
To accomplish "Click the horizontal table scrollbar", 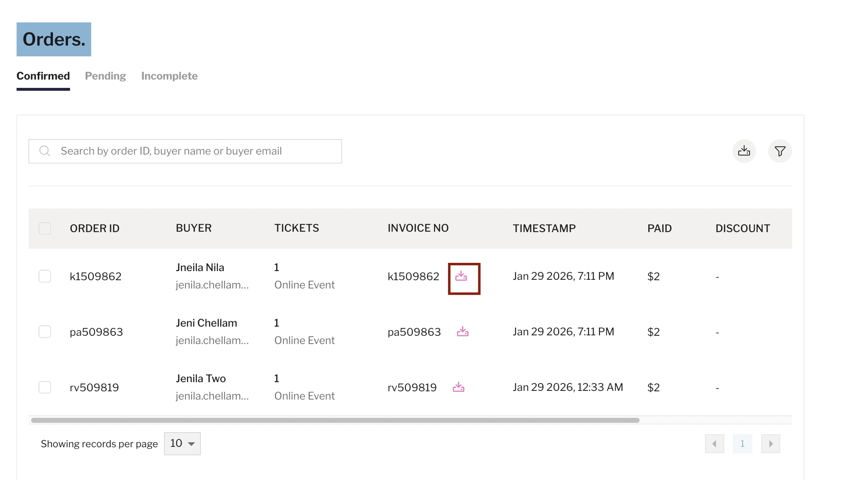I will tap(335, 420).
